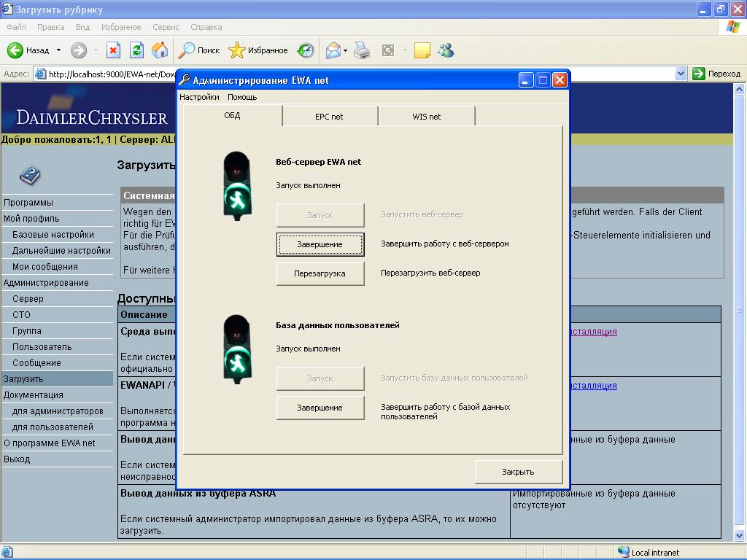Screen dimensions: 747x560
Task: Open Пользователь in sidebar
Action: click(x=42, y=346)
